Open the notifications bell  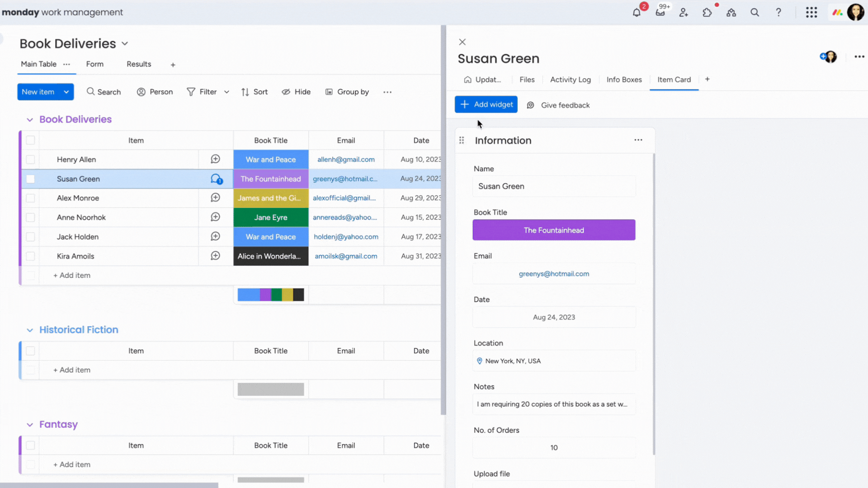tap(637, 13)
